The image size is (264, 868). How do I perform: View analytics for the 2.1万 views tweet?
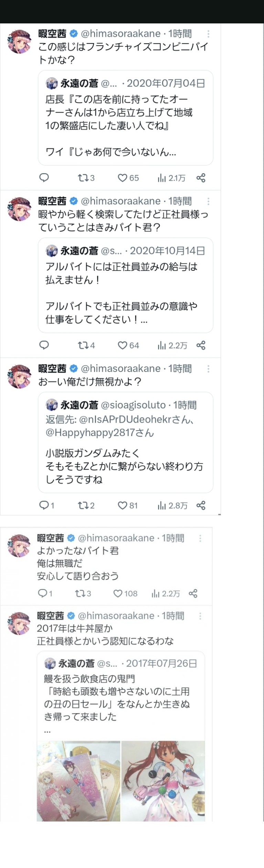(162, 178)
